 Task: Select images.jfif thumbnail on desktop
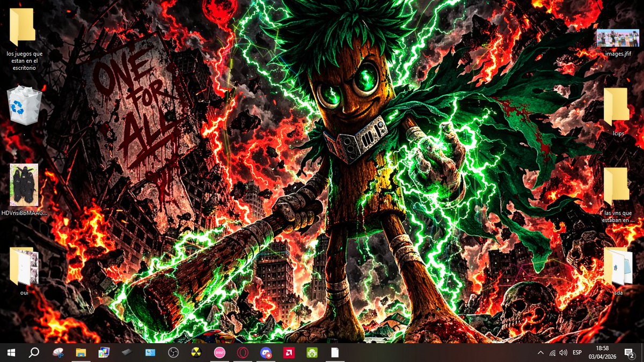(618, 43)
